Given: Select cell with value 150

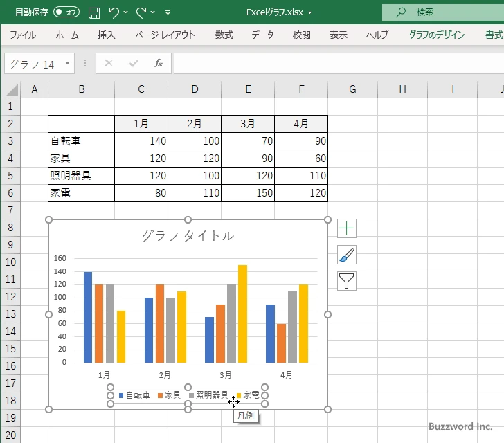Looking at the screenshot, I should [248, 193].
